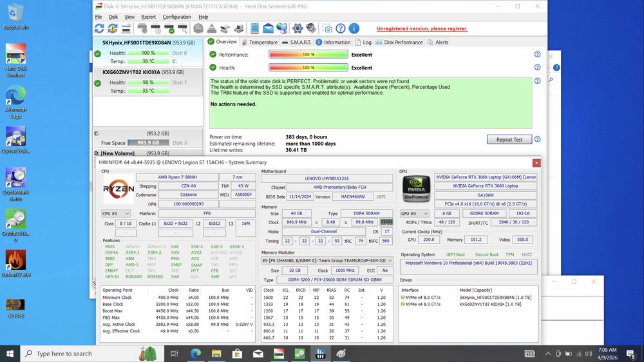Open the Disk menu
The height and width of the screenshot is (362, 644).
pyautogui.click(x=113, y=17)
